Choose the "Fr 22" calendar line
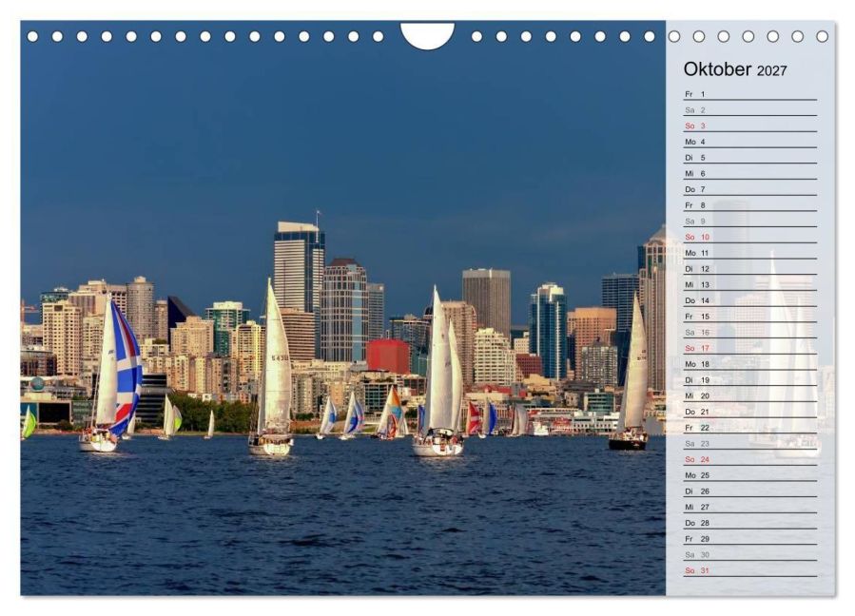The image size is (855, 616). coord(750,428)
